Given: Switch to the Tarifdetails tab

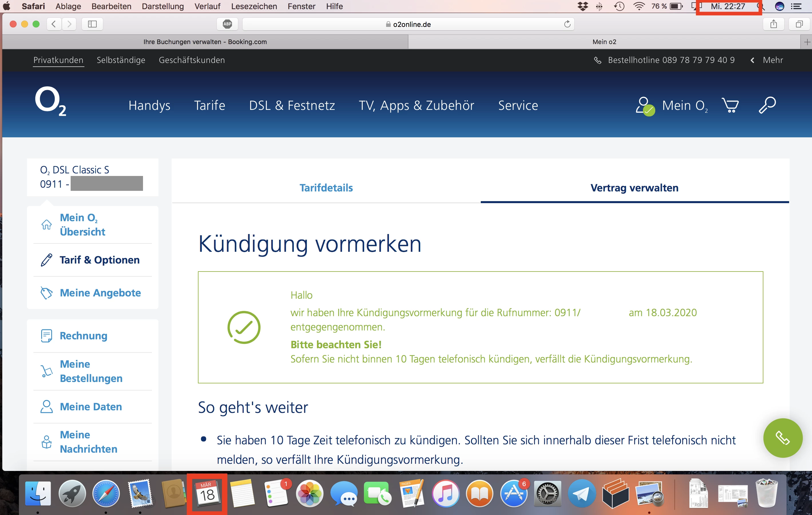Looking at the screenshot, I should (326, 188).
